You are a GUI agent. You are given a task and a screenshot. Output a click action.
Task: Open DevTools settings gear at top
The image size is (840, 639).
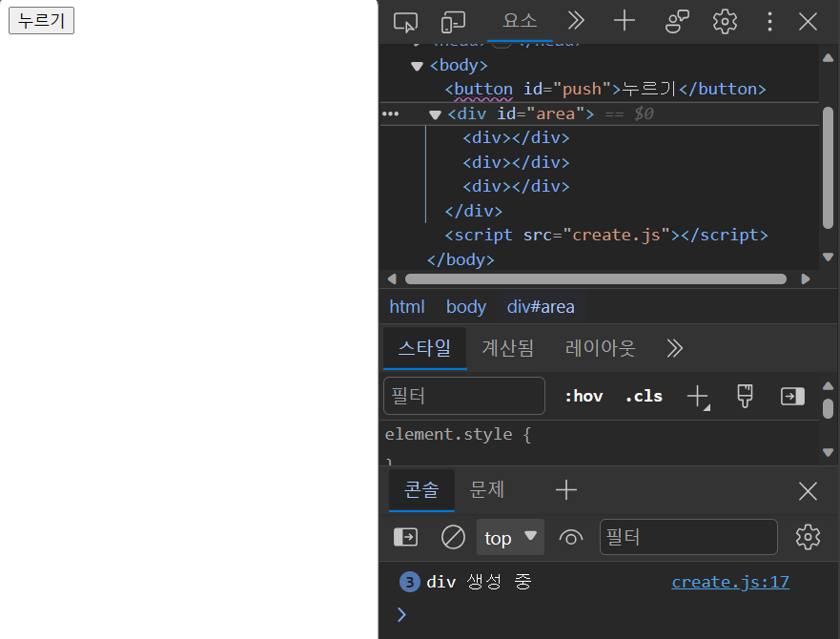click(x=725, y=22)
